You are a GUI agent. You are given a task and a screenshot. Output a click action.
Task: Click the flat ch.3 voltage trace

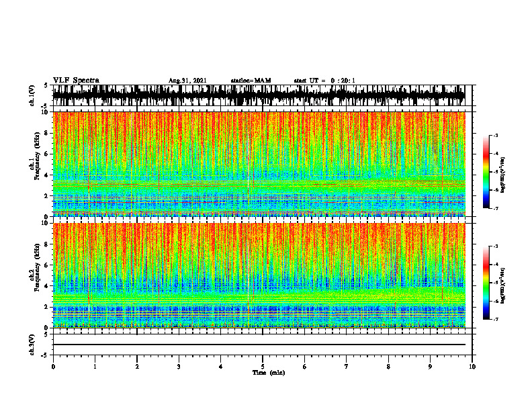point(259,345)
